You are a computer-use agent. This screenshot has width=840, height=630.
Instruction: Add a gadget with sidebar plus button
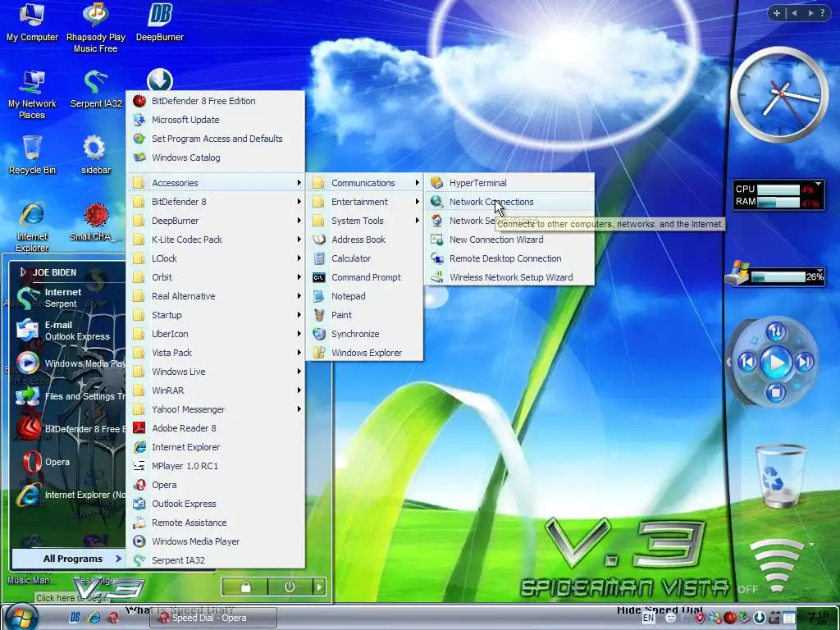coord(777,13)
